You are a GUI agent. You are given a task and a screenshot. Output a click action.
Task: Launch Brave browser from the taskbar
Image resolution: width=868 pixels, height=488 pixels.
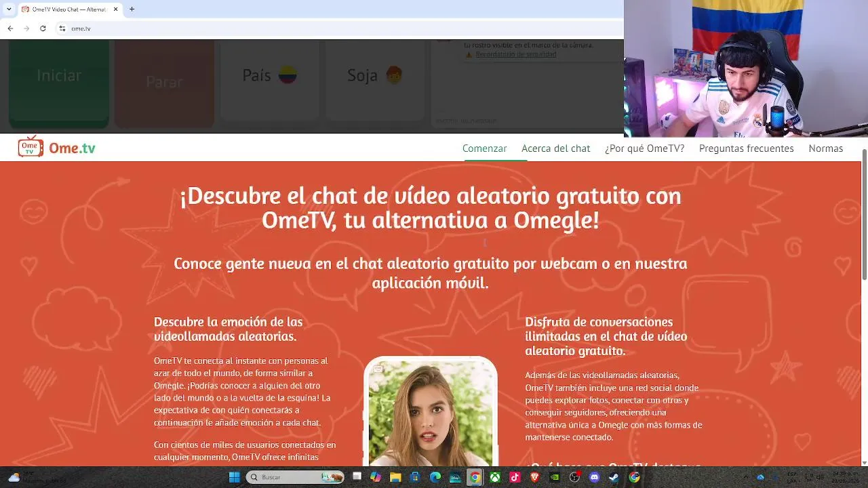pos(535,477)
